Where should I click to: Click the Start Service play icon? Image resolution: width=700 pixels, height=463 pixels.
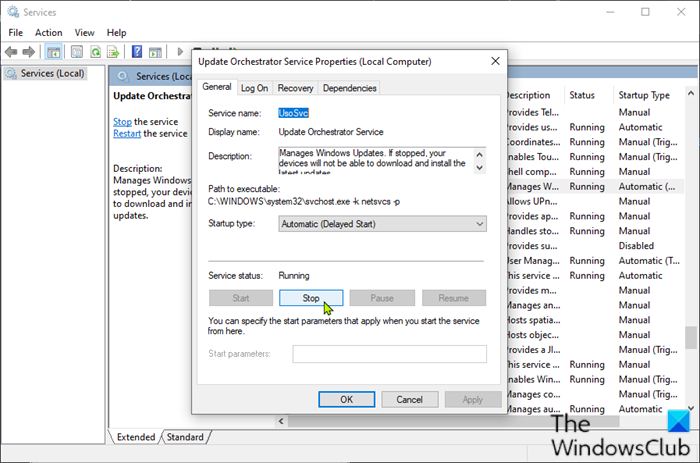point(180,52)
